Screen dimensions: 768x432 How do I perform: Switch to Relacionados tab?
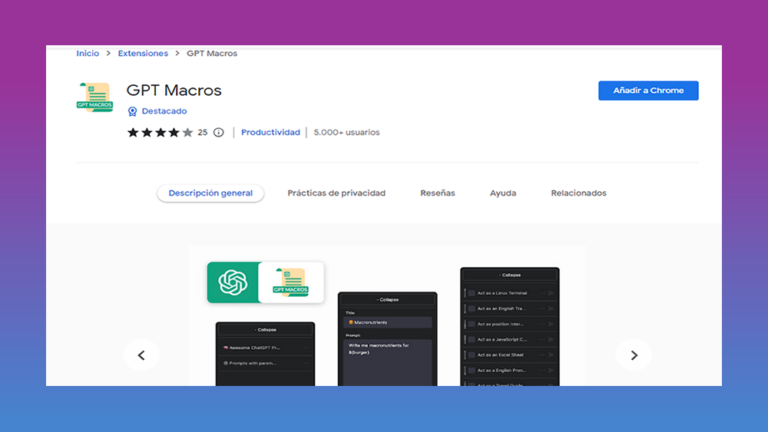tap(578, 193)
